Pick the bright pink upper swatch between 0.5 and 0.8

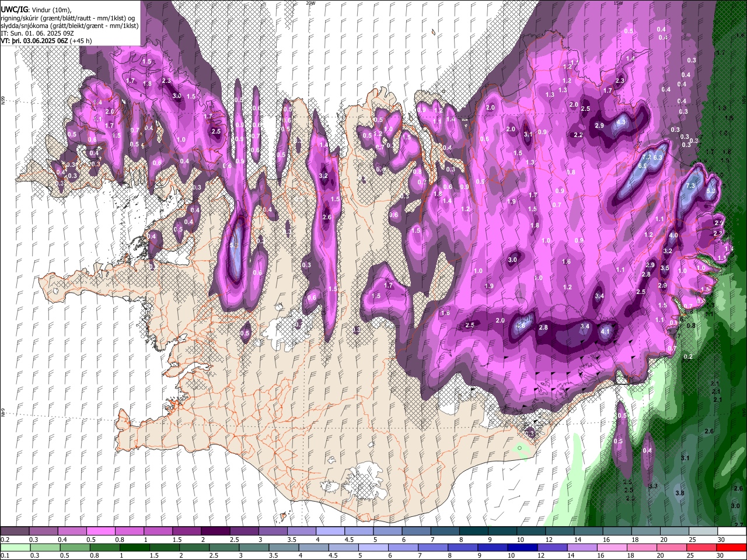point(100,531)
